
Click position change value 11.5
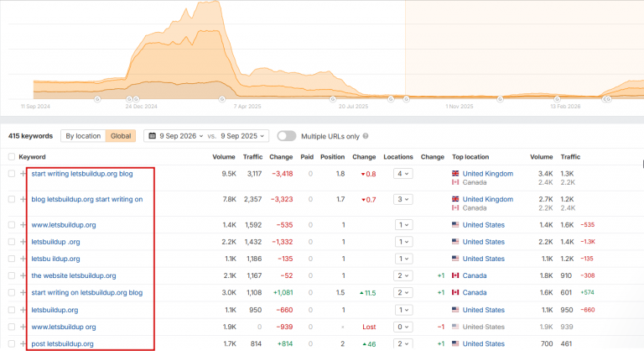(x=367, y=293)
